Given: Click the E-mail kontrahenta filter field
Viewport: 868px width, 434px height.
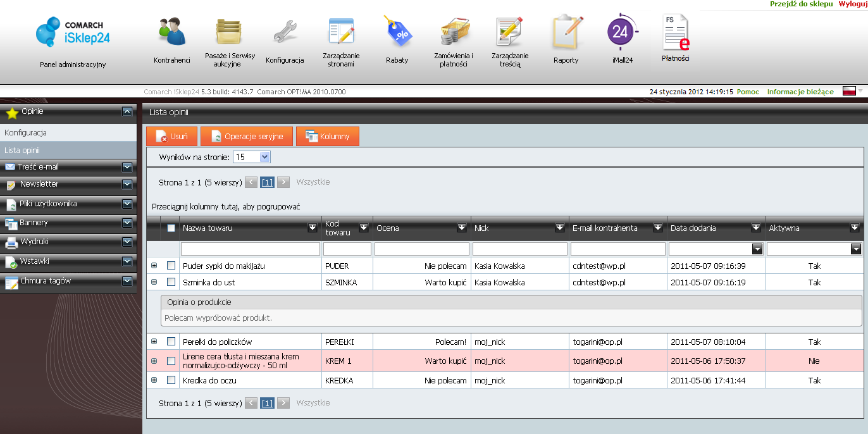Looking at the screenshot, I should [618, 249].
